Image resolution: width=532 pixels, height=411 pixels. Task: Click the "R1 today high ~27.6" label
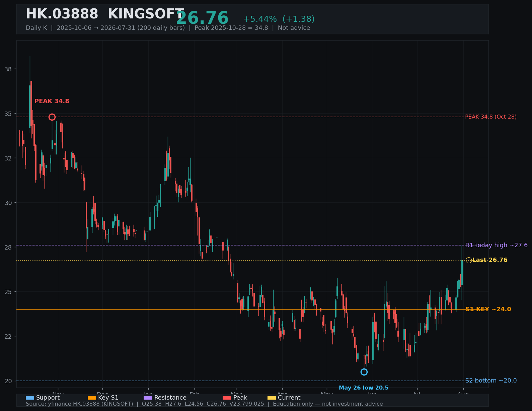click(x=497, y=245)
